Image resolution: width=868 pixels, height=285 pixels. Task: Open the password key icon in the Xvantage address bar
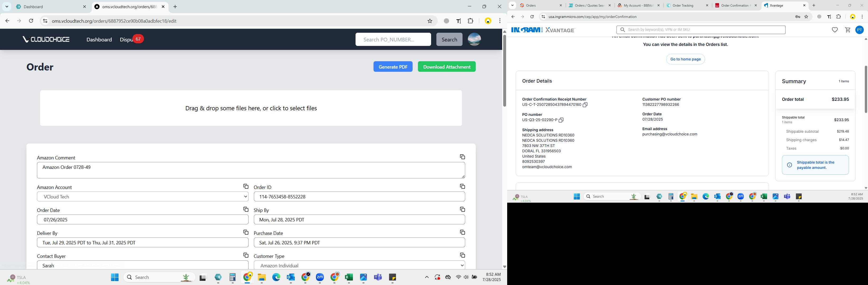coord(797,17)
